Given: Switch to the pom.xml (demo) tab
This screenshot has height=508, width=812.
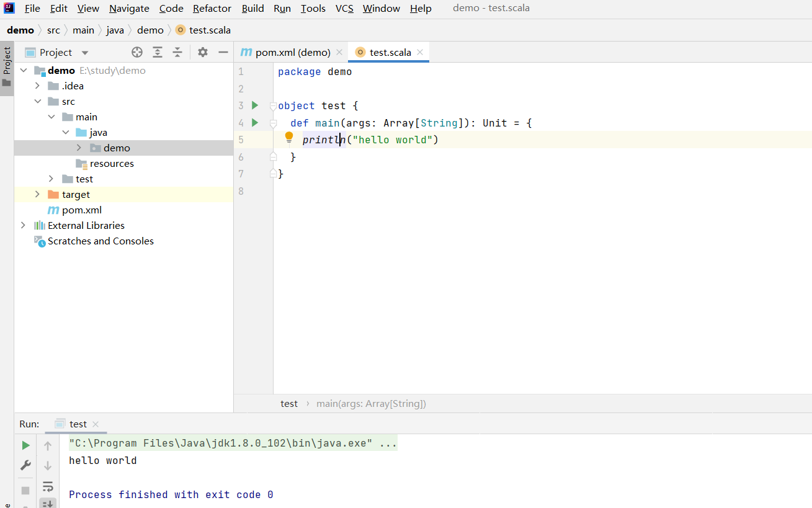Looking at the screenshot, I should [x=292, y=53].
